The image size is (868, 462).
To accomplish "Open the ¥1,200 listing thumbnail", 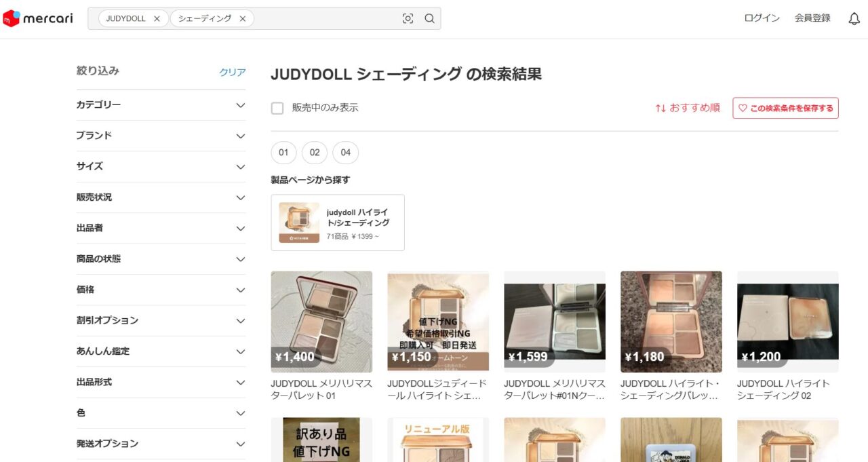I will coord(788,322).
